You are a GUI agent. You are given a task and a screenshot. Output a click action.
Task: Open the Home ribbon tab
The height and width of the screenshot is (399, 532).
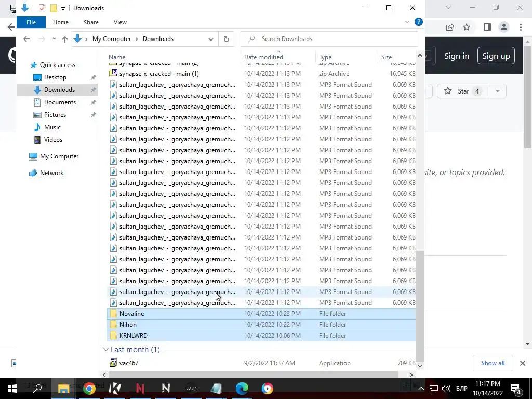point(61,22)
